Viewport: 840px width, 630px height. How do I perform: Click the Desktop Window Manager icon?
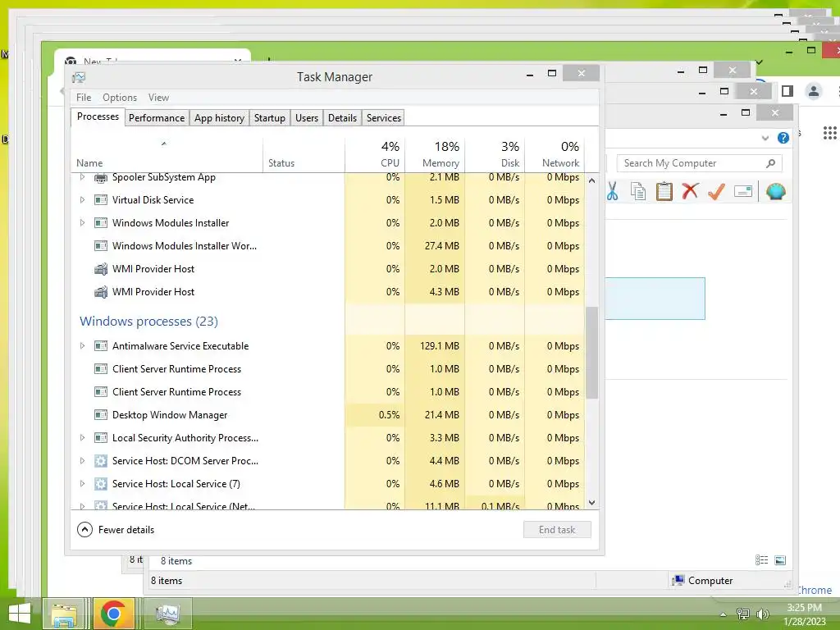pyautogui.click(x=101, y=414)
